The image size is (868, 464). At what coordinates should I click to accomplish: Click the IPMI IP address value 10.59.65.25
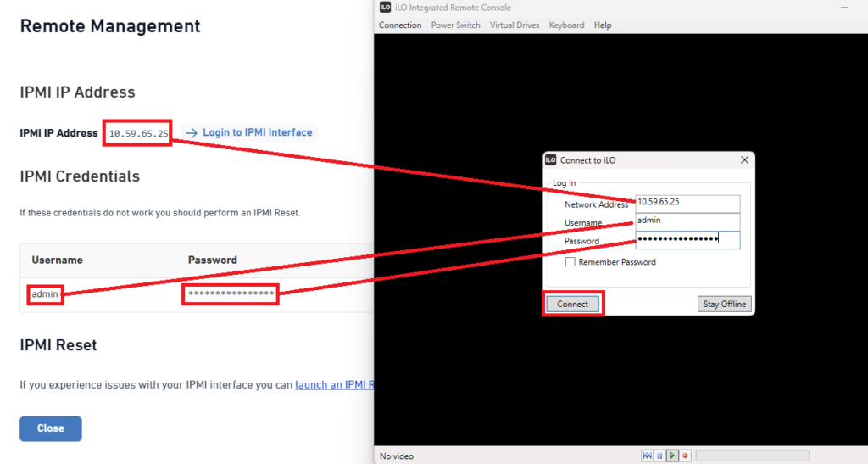pyautogui.click(x=138, y=133)
